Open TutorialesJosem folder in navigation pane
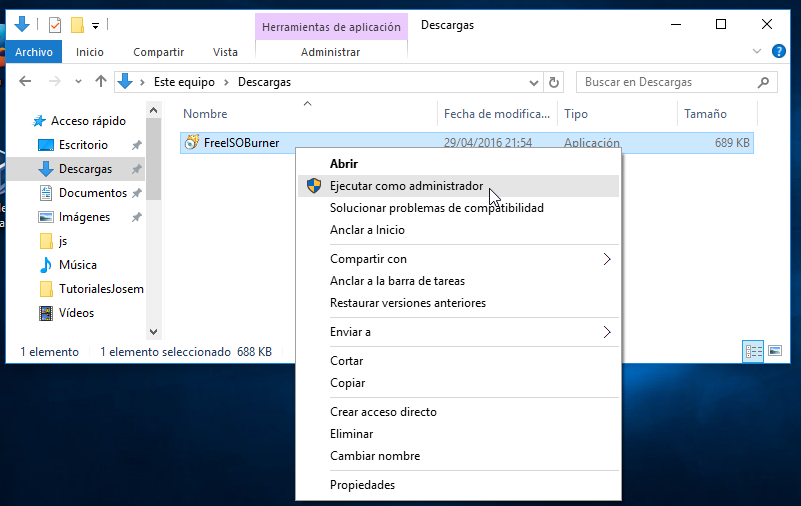 (x=101, y=289)
